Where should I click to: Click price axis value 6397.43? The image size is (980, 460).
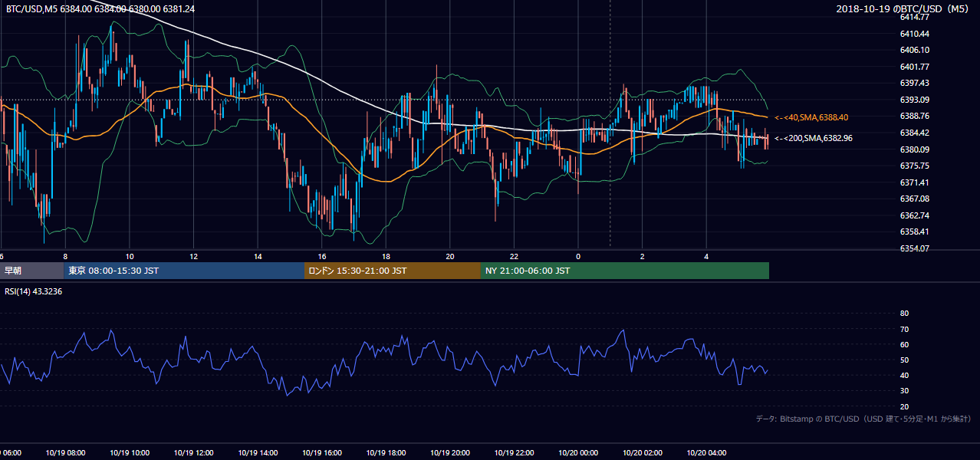pyautogui.click(x=914, y=83)
